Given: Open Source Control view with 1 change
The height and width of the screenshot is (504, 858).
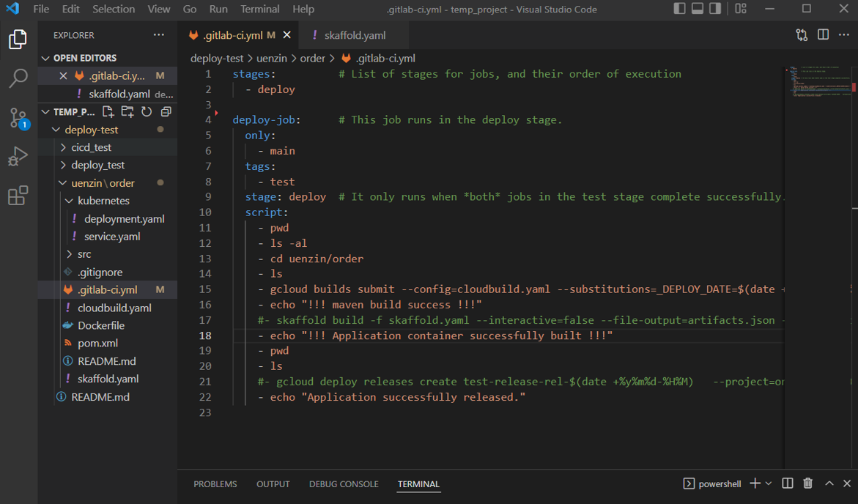Looking at the screenshot, I should click(18, 118).
